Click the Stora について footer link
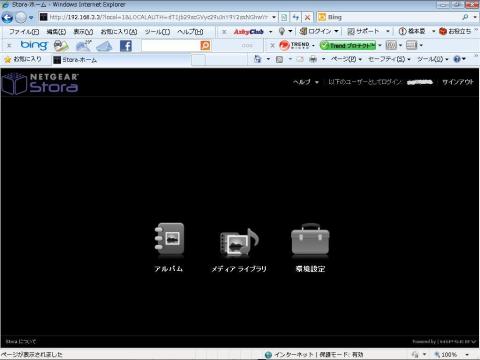 coord(21,342)
